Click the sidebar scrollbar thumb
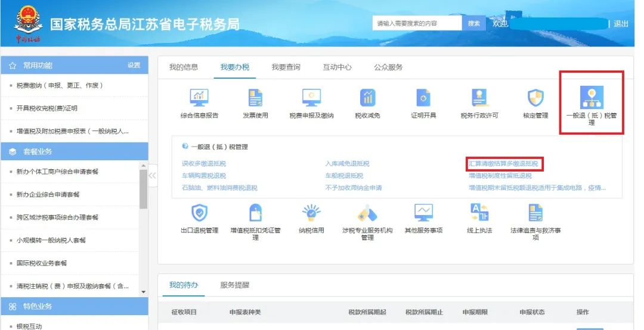Viewport: 644px width, 330px height. click(143, 189)
